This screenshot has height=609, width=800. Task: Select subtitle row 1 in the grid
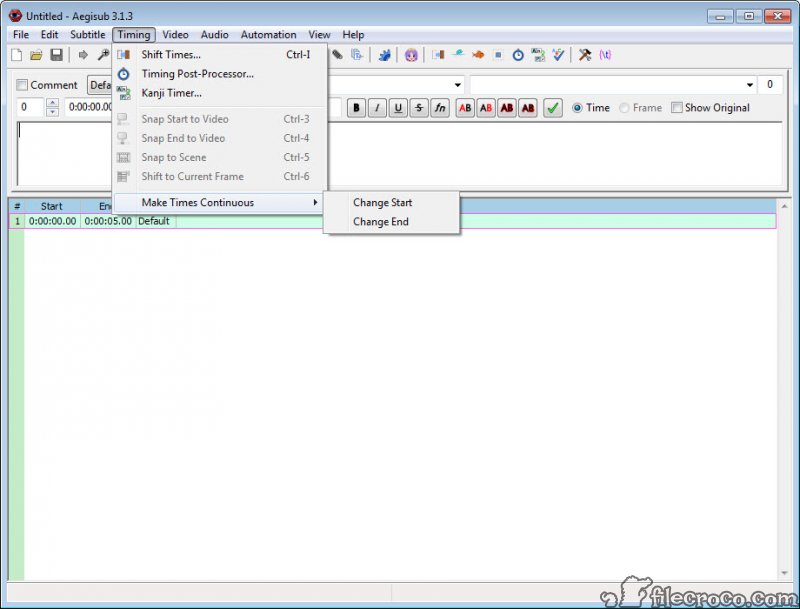392,221
